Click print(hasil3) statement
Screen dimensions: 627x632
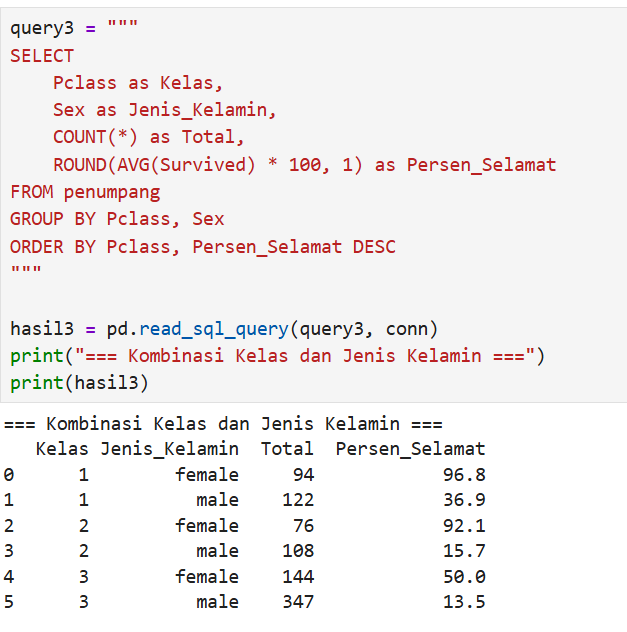79,383
